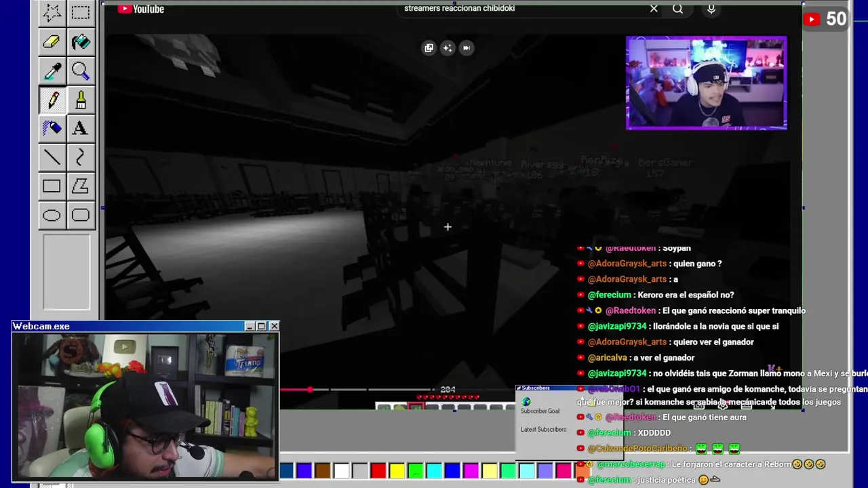The height and width of the screenshot is (488, 868).
Task: Click the globe icon in the Subscribers window
Action: pyautogui.click(x=526, y=402)
